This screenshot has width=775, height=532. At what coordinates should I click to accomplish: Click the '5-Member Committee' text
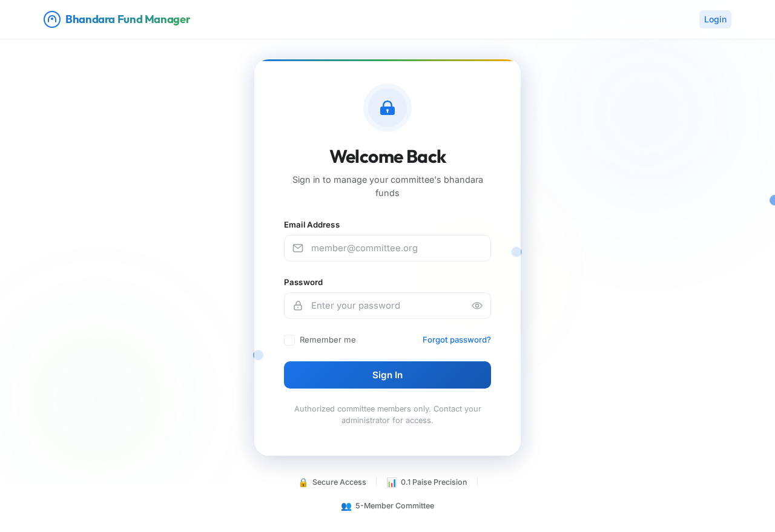pos(395,506)
